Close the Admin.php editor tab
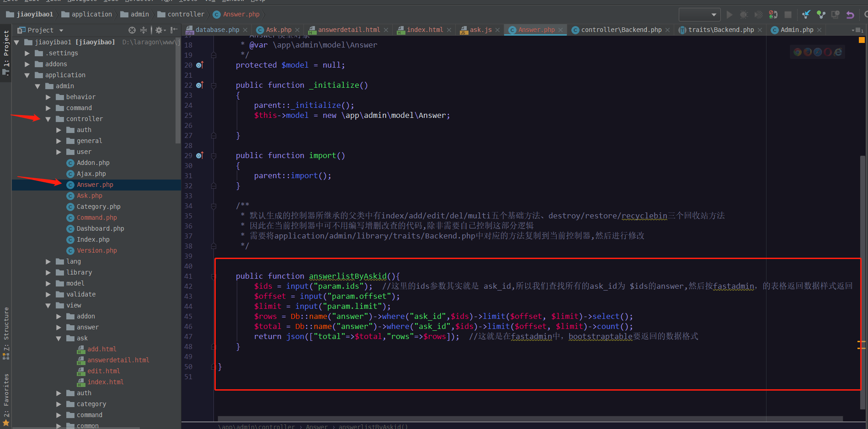 click(x=819, y=30)
